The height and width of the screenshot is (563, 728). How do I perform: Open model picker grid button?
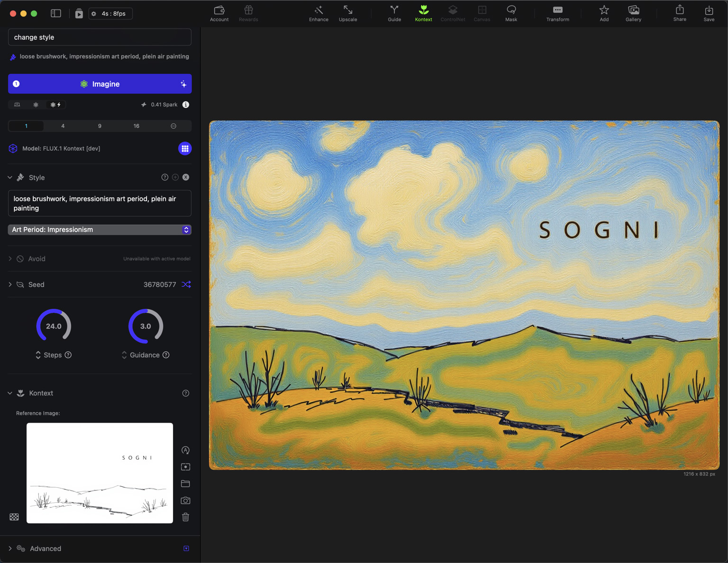[185, 149]
